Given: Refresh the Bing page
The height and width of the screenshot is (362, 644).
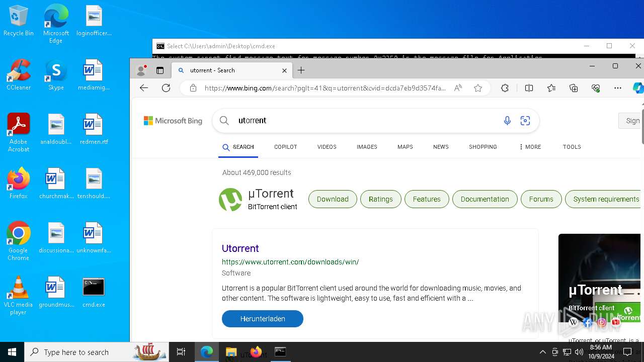Looking at the screenshot, I should [166, 88].
